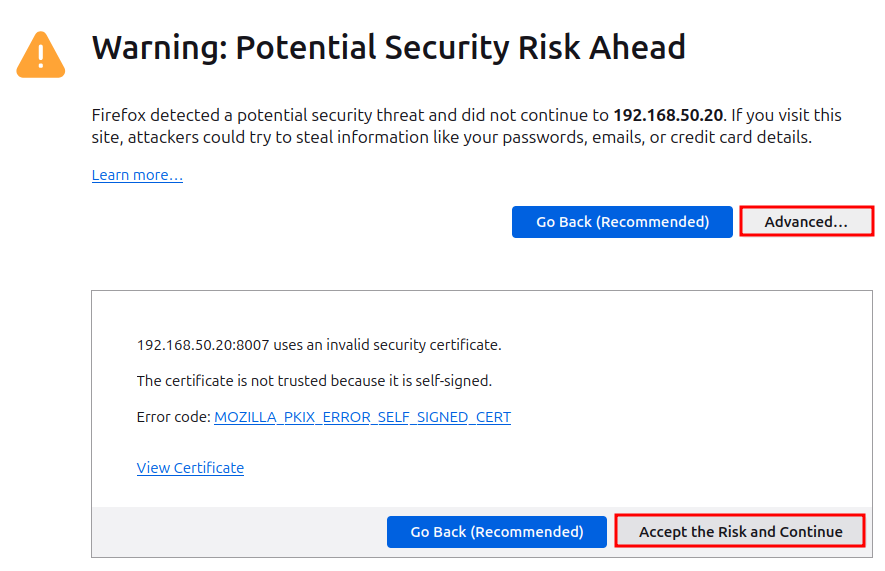This screenshot has width=885, height=571.
Task: Click the 'credit card details' phrase in description
Action: pyautogui.click(x=741, y=137)
